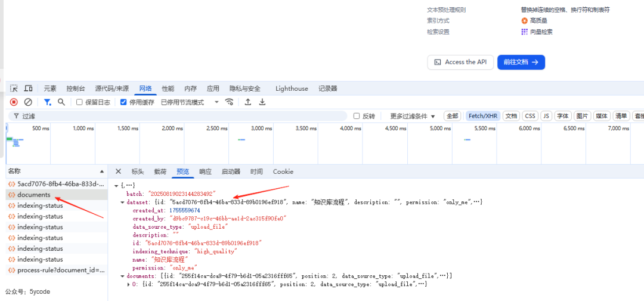
Task: Show the 启动器 tab of request
Action: tap(230, 171)
